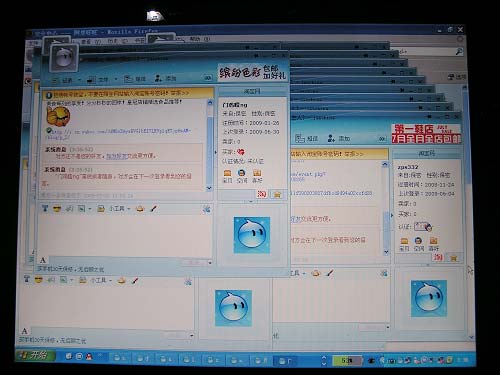Viewport: 500px width, 375px height.
Task: Open font settings T icon in front input toolbar
Action: pyautogui.click(x=45, y=209)
